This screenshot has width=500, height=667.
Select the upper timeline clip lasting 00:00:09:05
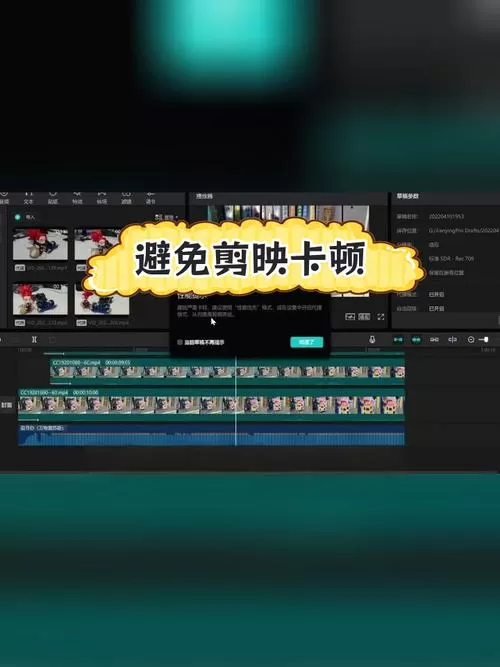[228, 371]
